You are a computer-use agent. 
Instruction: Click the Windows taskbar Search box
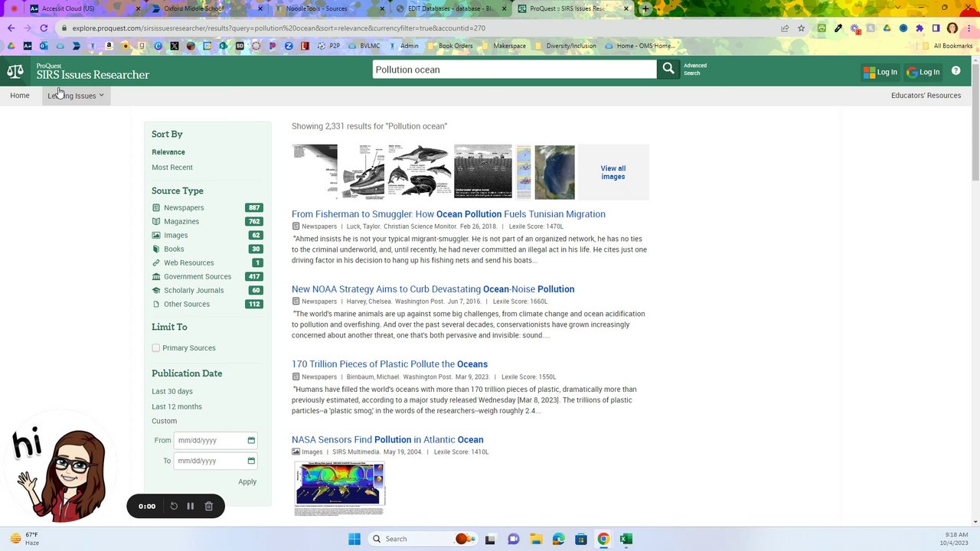point(421,539)
